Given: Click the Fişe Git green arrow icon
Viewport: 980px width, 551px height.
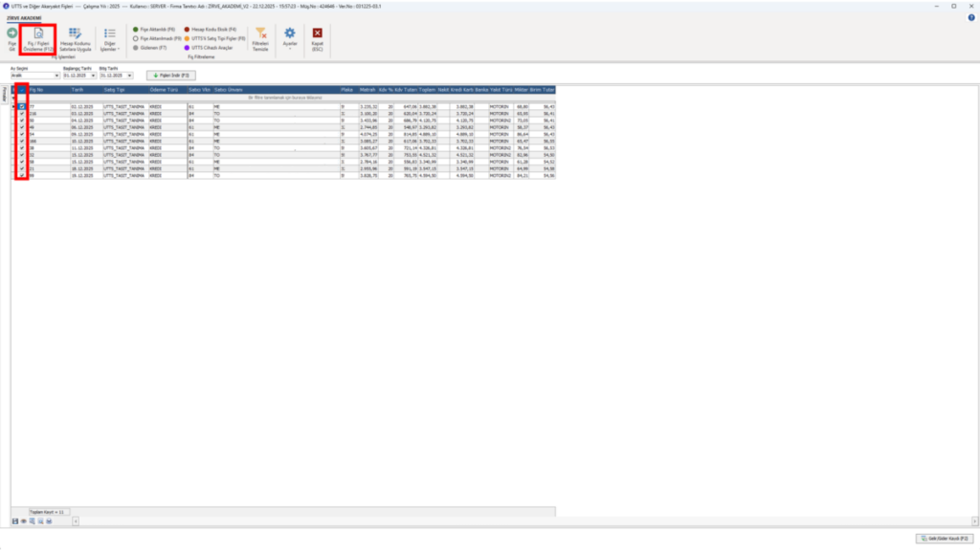Looking at the screenshot, I should (11, 33).
